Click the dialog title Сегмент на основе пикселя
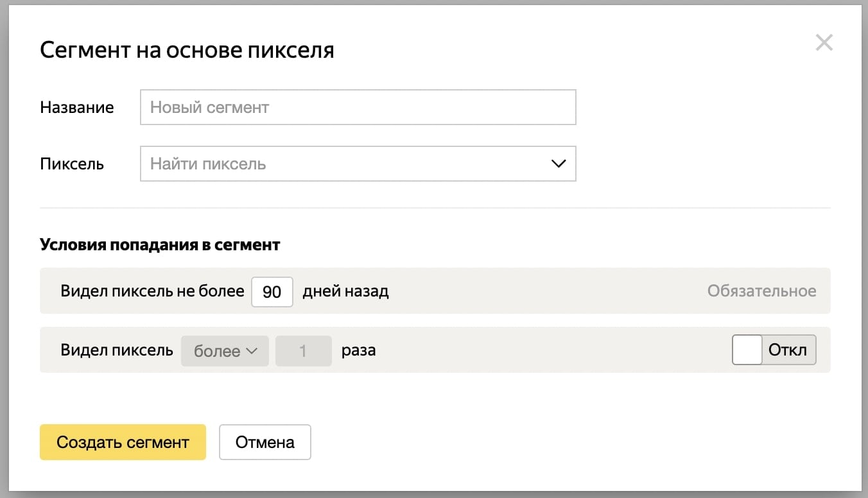868x498 pixels. (187, 49)
